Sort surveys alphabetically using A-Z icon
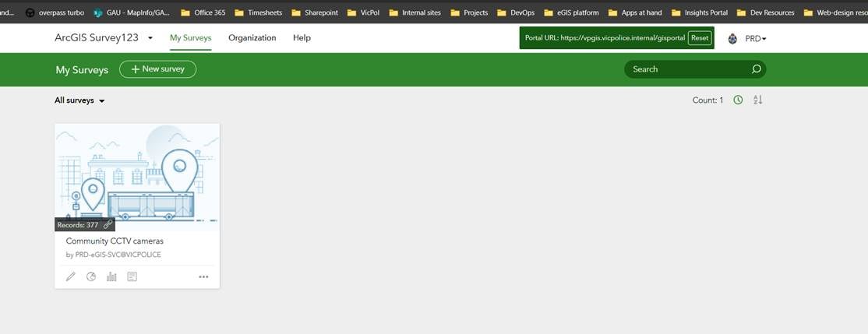Viewport: 868px width, 334px height. coord(758,100)
